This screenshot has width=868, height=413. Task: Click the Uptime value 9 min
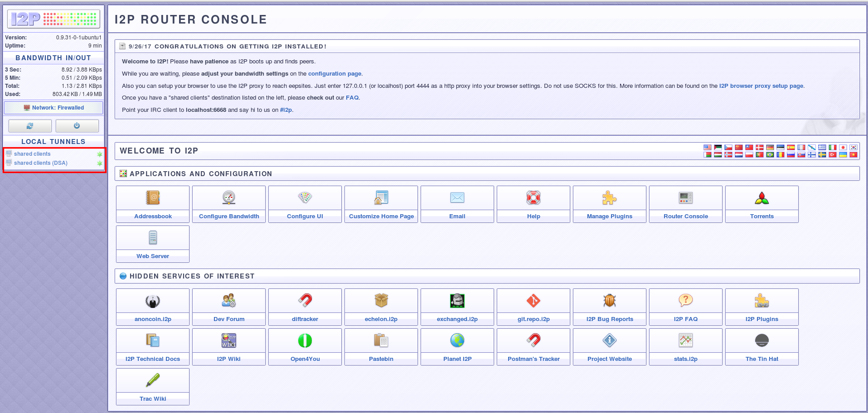pos(95,46)
